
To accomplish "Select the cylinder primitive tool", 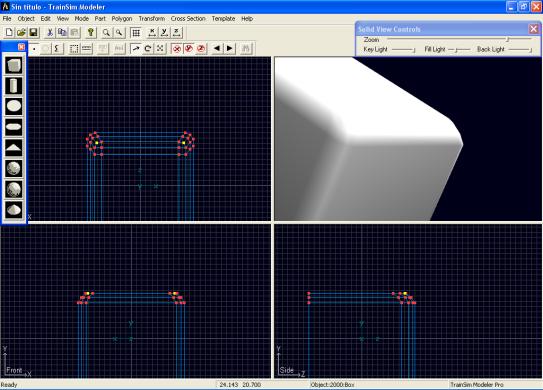I will point(14,86).
